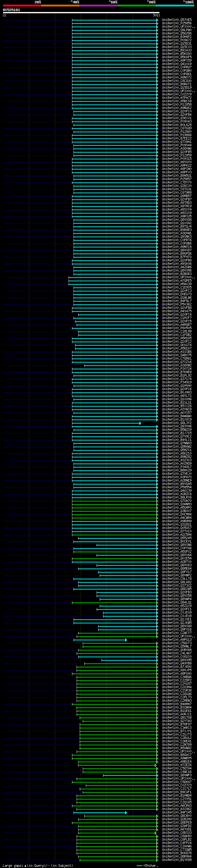This screenshot has width=197, height=868.
Task: Click the white query sequence bar
Action: click(81, 12)
